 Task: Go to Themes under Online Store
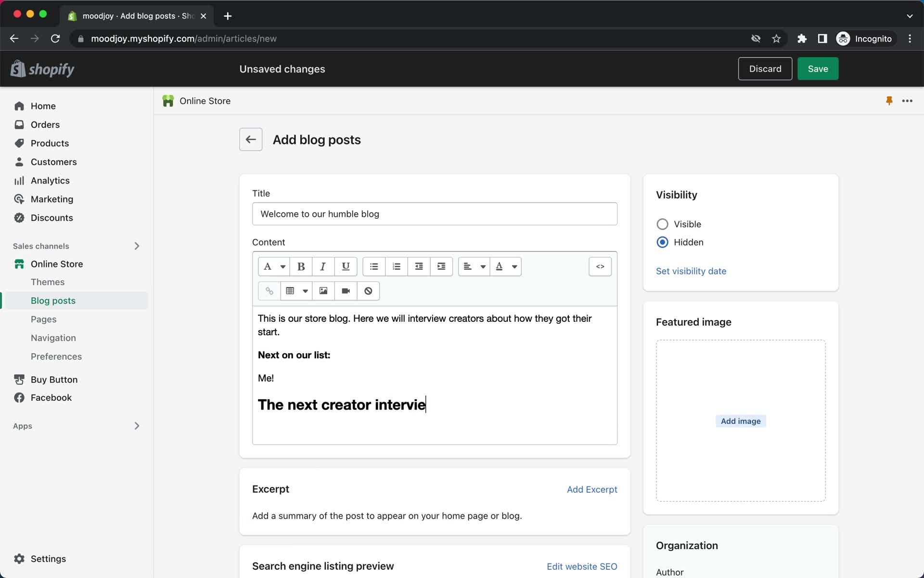click(48, 282)
